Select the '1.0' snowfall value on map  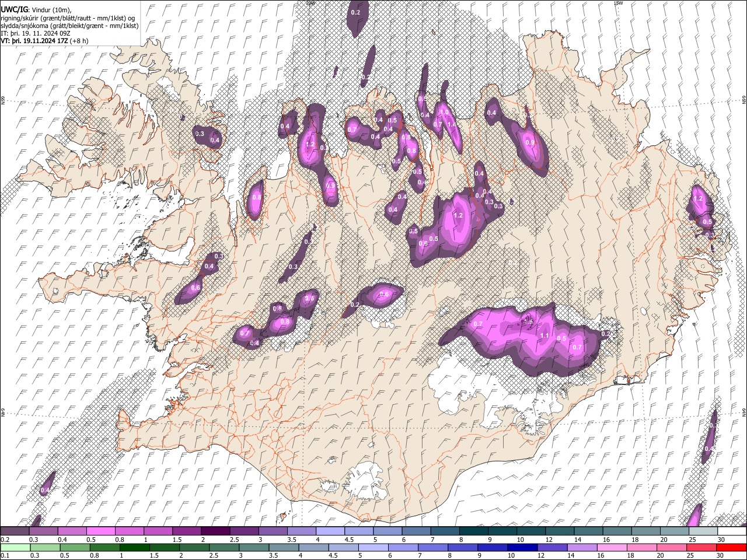(444, 113)
